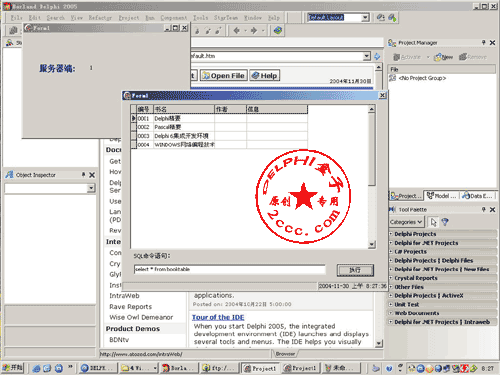Screen dimensions: 500x375
Task: Expand the Delphi Projects category
Action: [391, 234]
